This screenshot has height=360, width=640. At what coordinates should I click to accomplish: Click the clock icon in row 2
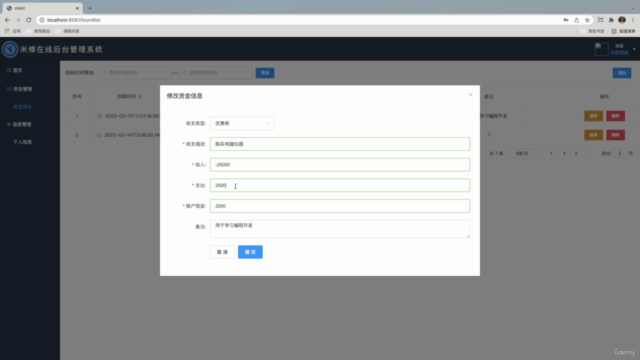coord(99,135)
